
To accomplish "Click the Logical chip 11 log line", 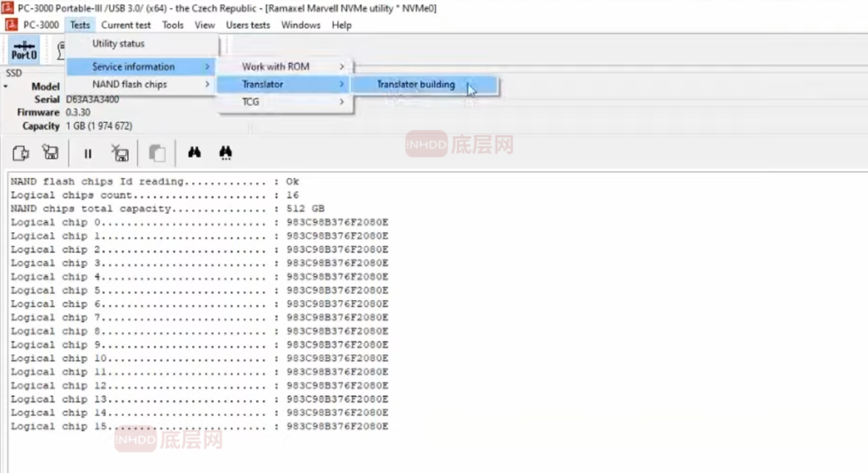I will tap(199, 371).
